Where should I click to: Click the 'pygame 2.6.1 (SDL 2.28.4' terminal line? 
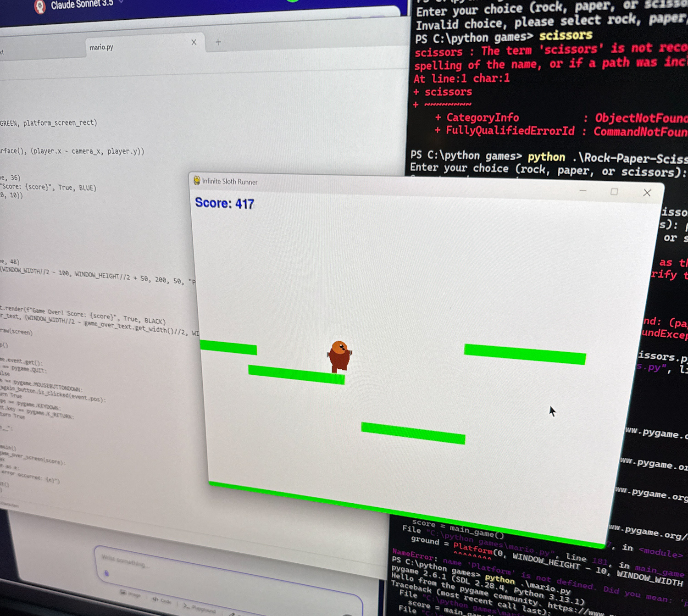(x=488, y=584)
